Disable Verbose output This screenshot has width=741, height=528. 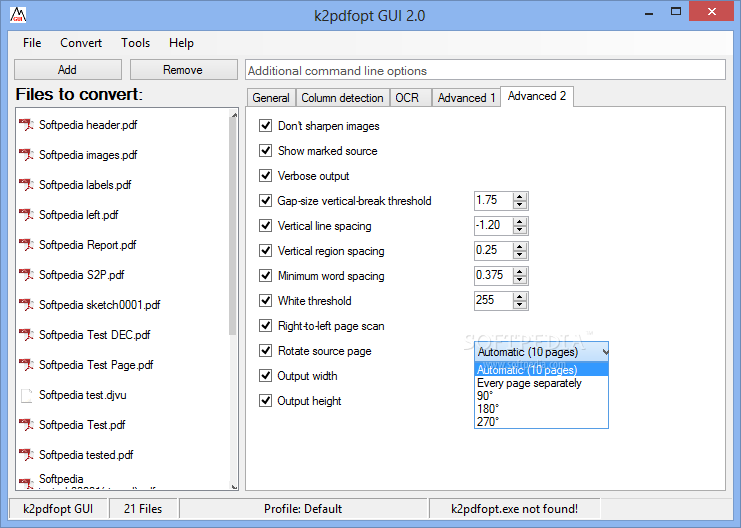266,176
